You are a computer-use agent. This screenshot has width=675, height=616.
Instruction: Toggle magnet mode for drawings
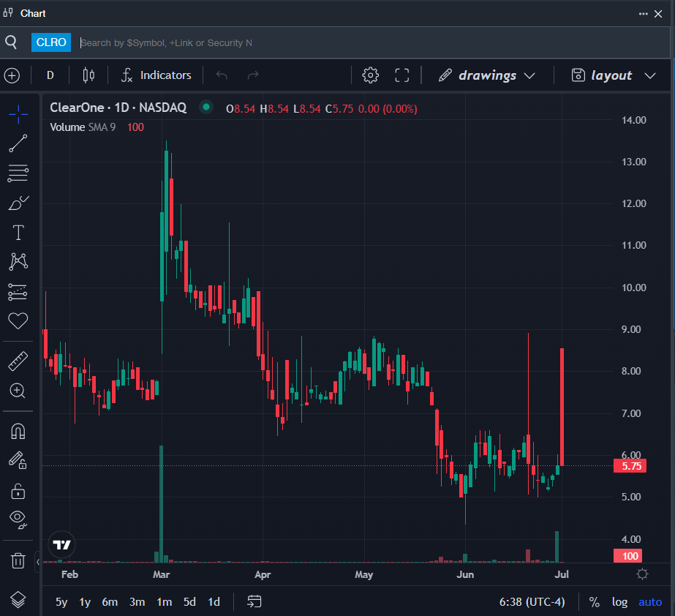18,431
